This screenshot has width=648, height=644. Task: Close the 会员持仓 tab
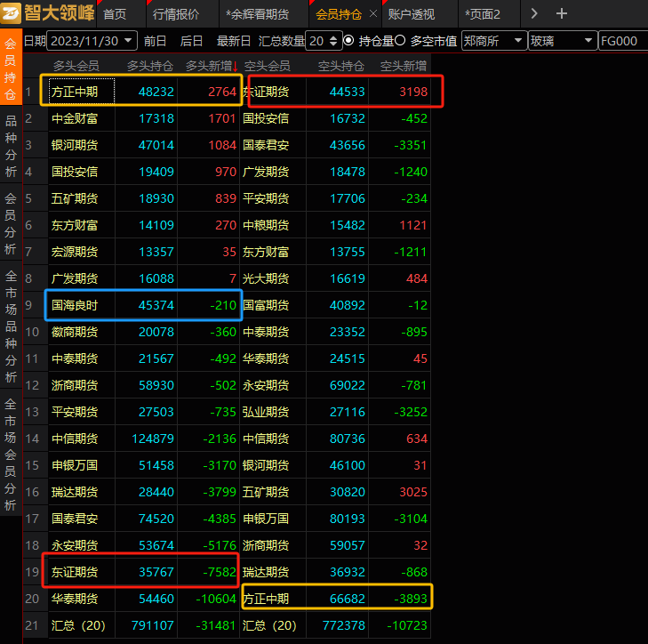point(373,13)
